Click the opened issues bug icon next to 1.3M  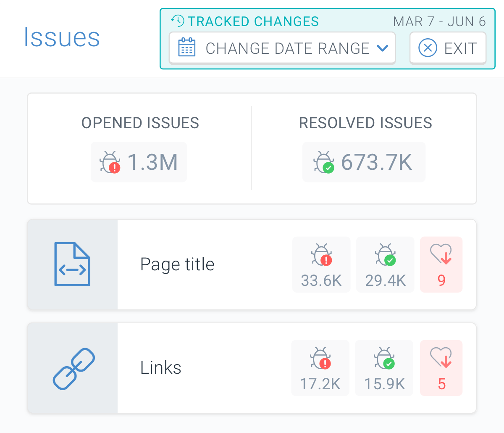point(110,162)
